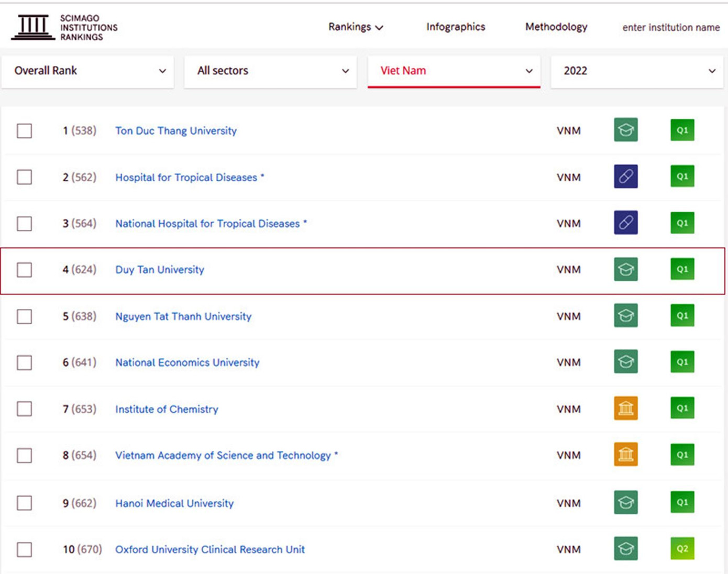Click the government icon for Vietnam Academy of Science and Technology

click(x=625, y=455)
